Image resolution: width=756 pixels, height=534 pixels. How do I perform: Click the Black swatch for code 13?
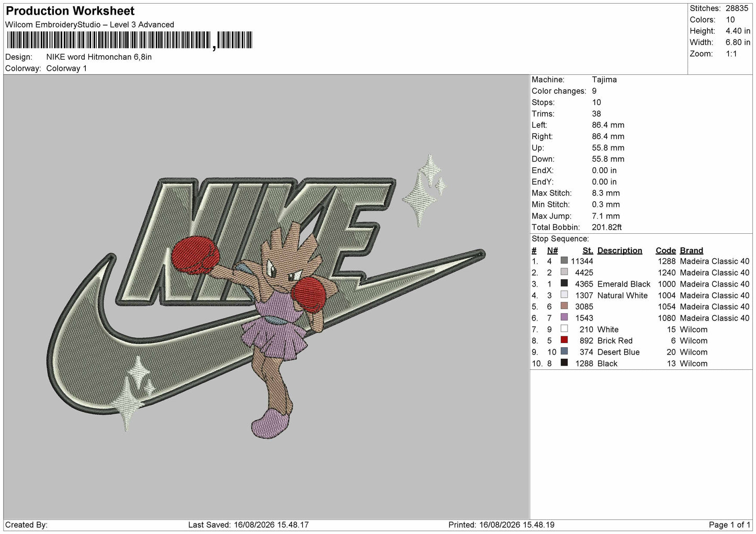pos(564,363)
